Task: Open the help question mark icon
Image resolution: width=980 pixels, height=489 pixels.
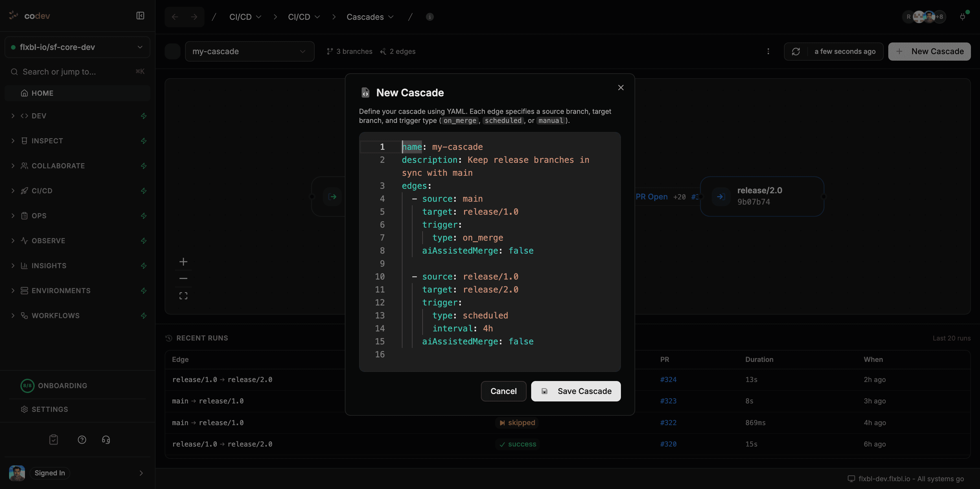Action: [x=82, y=439]
